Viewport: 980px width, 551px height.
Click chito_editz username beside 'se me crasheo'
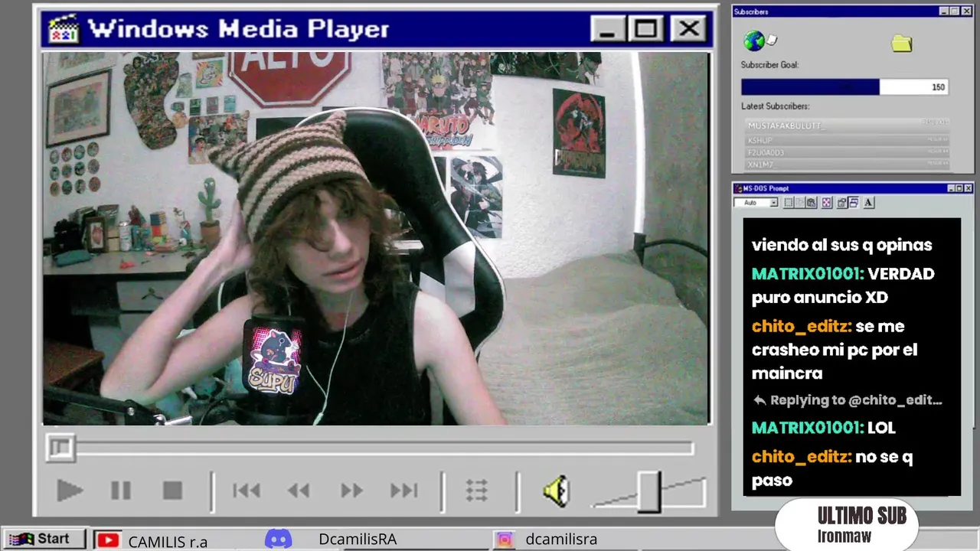pos(800,327)
